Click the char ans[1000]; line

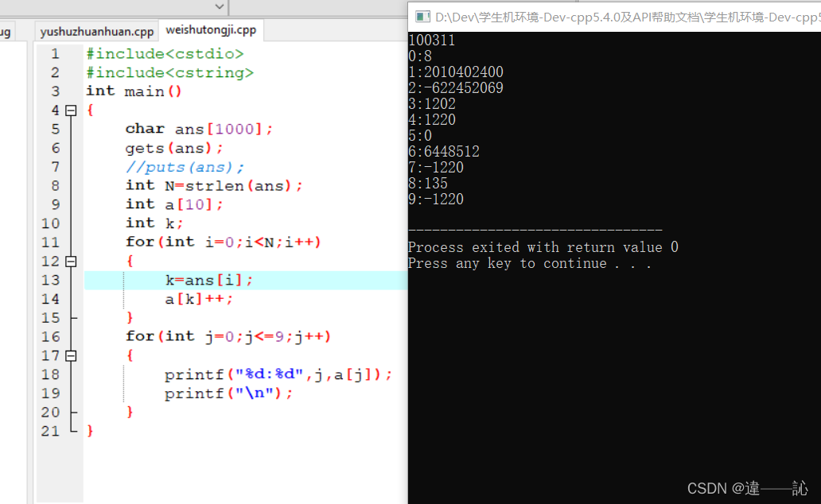(199, 130)
